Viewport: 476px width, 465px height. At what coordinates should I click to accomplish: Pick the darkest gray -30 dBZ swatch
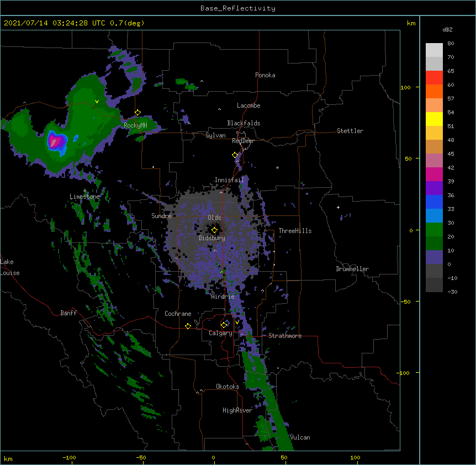point(434,285)
